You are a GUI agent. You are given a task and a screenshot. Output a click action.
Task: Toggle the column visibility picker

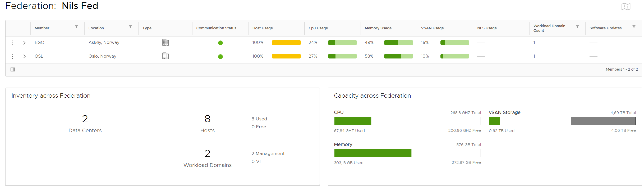coord(13,69)
